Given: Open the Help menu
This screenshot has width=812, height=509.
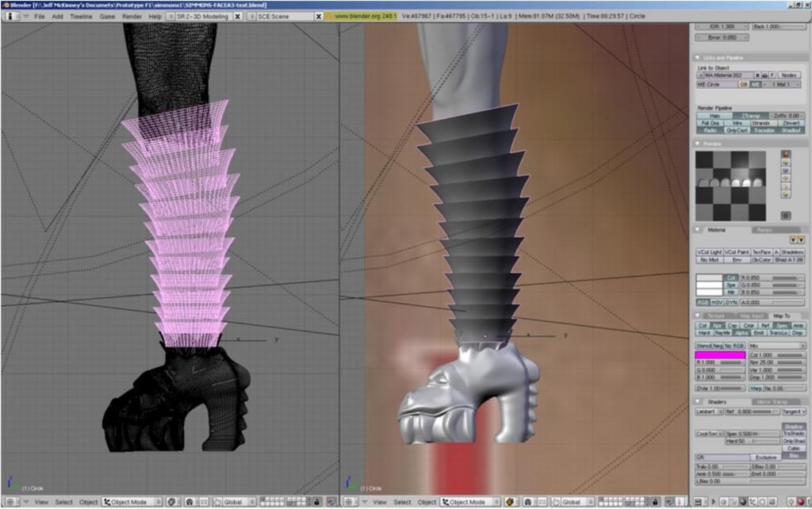Looking at the screenshot, I should 155,16.
